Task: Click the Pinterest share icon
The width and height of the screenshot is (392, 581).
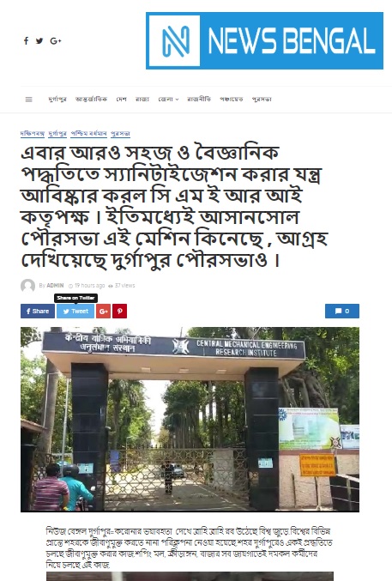Action: click(x=120, y=311)
